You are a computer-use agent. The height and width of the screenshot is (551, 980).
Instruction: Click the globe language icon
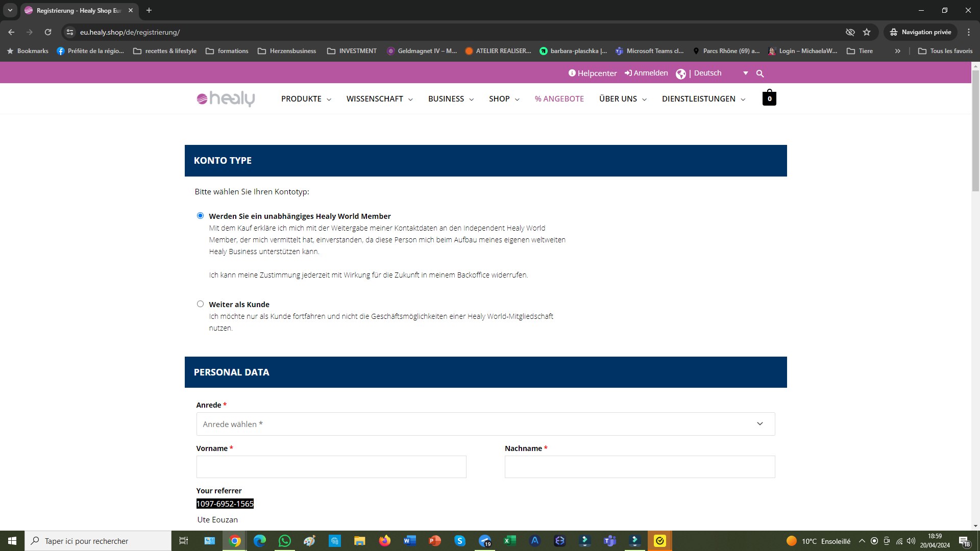click(x=681, y=74)
